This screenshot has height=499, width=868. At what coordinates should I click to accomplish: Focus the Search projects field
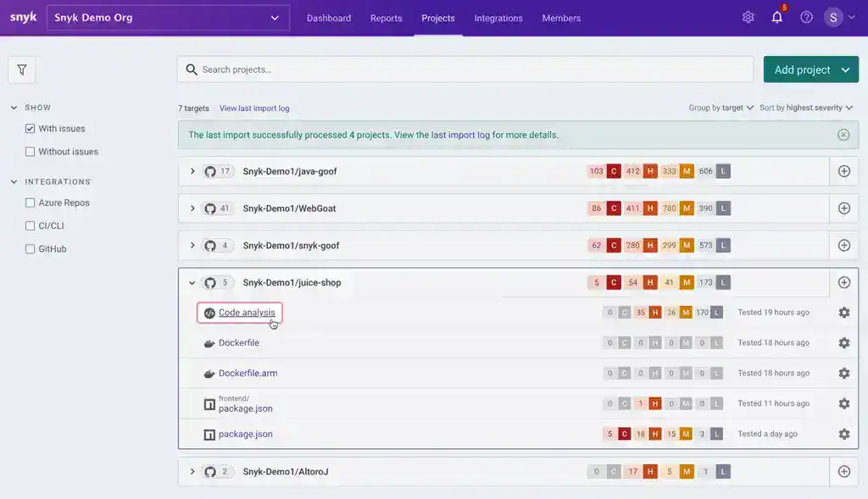click(465, 69)
